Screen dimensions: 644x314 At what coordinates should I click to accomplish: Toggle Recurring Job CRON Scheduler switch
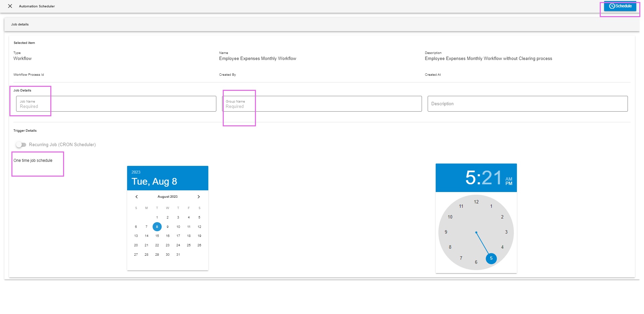[x=21, y=145]
